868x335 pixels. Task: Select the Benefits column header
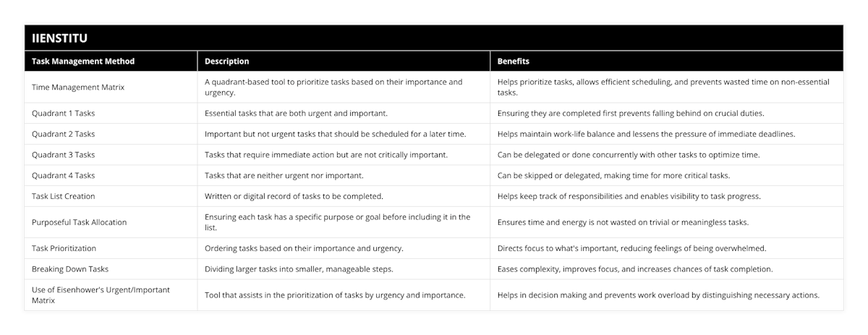tap(514, 62)
